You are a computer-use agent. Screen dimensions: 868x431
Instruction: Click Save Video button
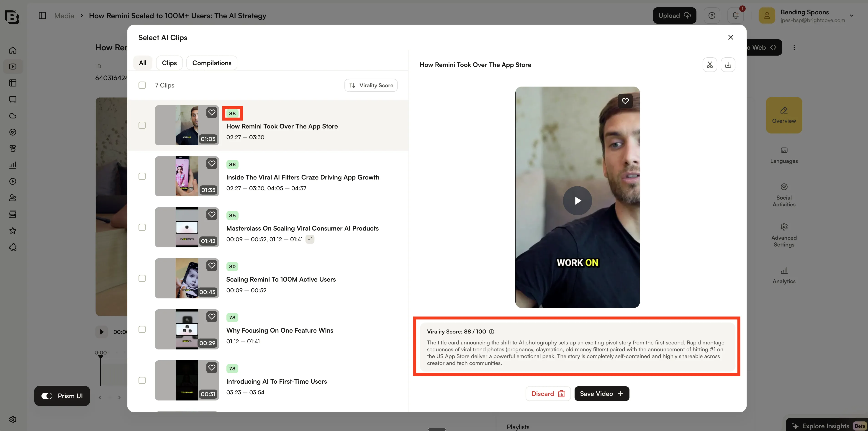(601, 394)
